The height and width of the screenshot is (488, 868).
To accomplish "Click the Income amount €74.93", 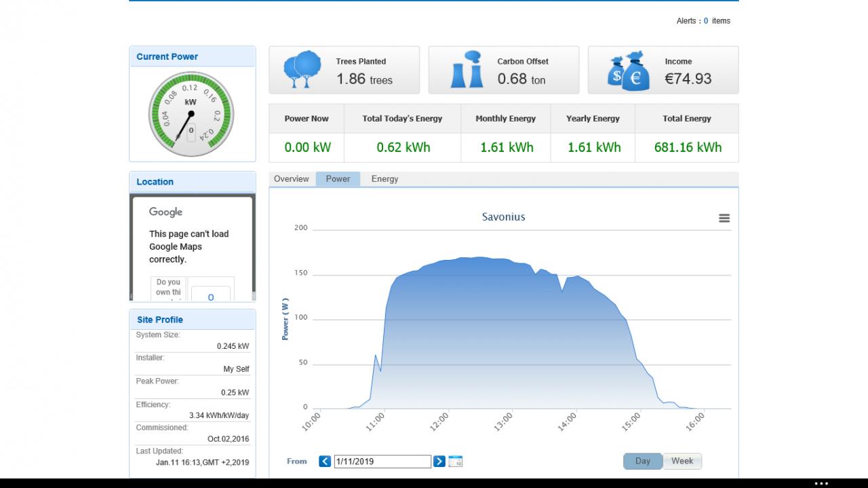I will [x=688, y=79].
